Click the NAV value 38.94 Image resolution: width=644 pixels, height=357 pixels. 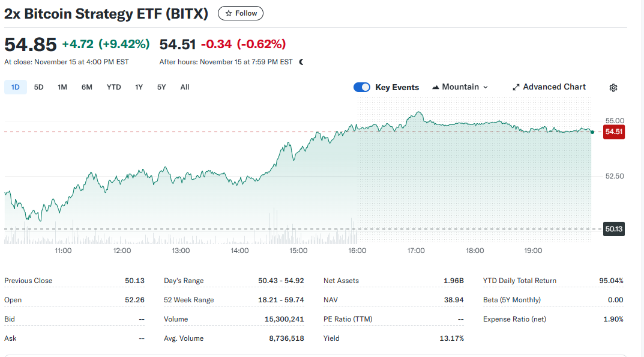tap(454, 300)
